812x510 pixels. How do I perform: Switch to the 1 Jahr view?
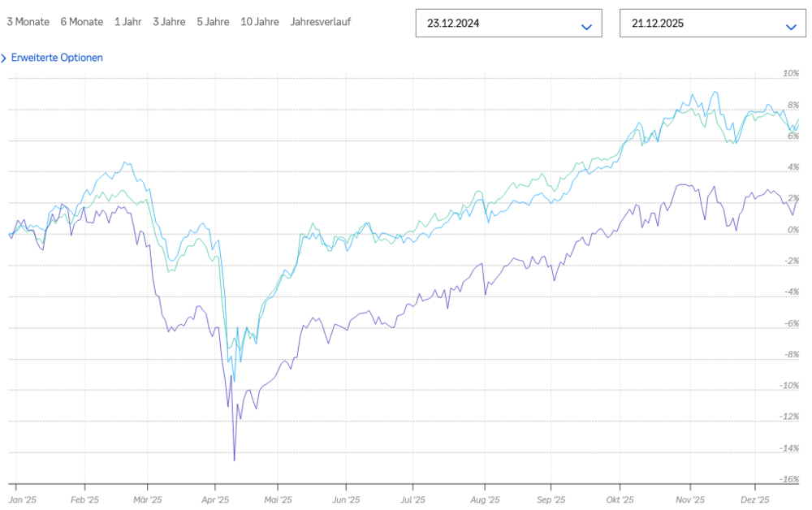tap(127, 22)
